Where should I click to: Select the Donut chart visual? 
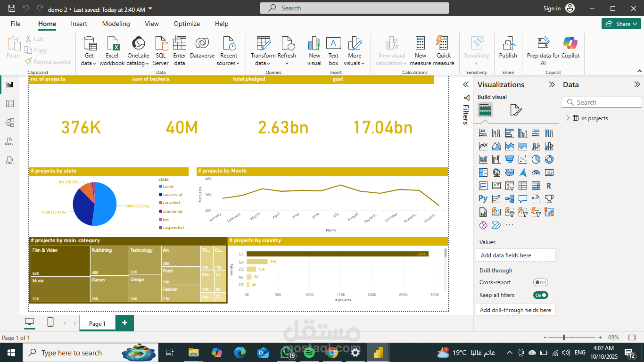[549, 159]
